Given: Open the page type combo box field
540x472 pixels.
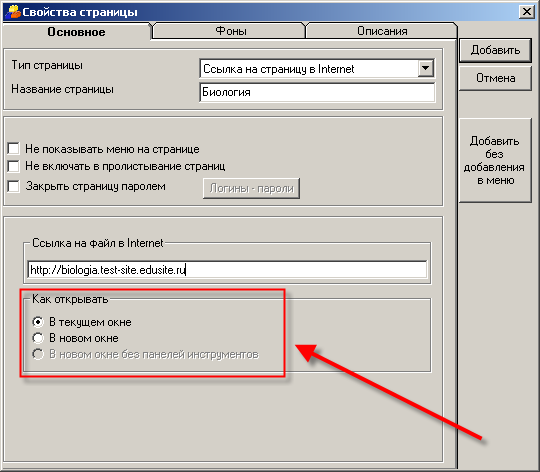Looking at the screenshot, I should point(317,69).
